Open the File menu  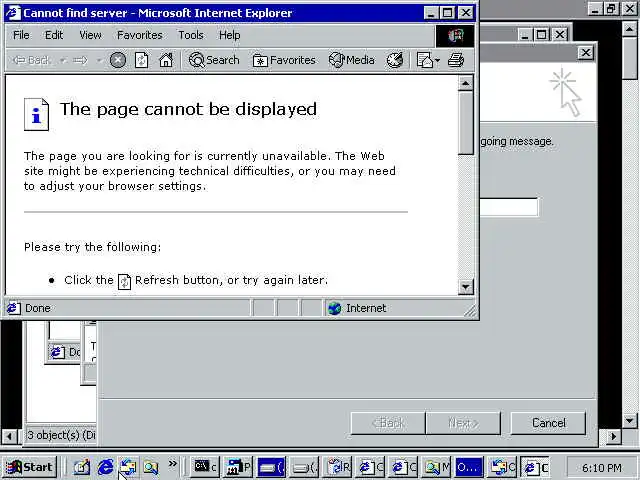21,35
